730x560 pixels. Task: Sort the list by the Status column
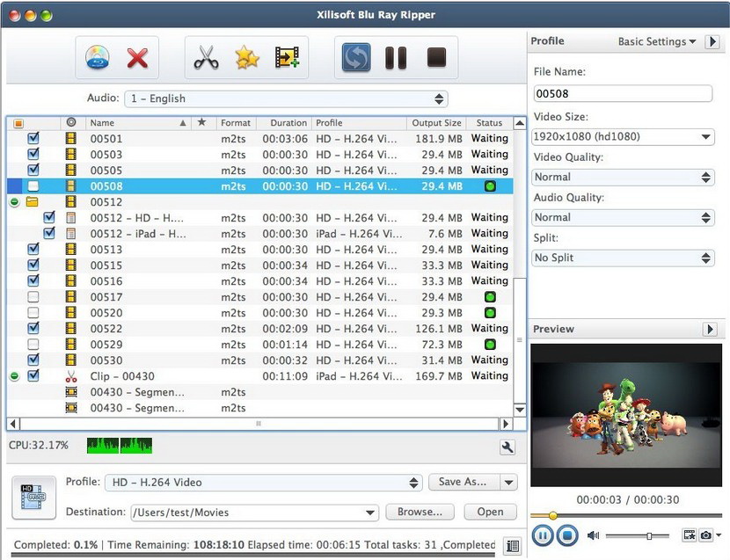pos(489,123)
